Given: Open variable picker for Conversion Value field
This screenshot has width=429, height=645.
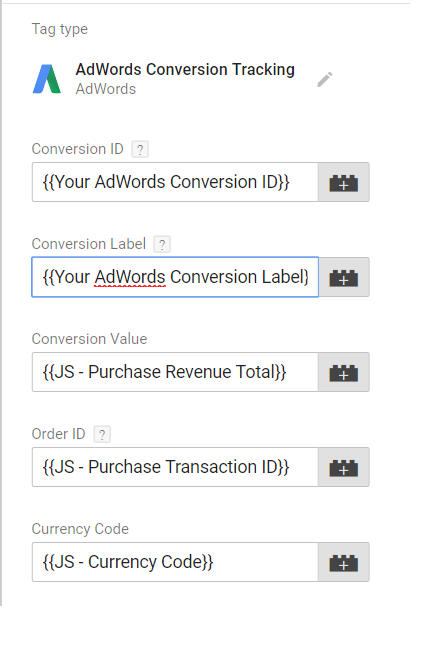Looking at the screenshot, I should [344, 372].
